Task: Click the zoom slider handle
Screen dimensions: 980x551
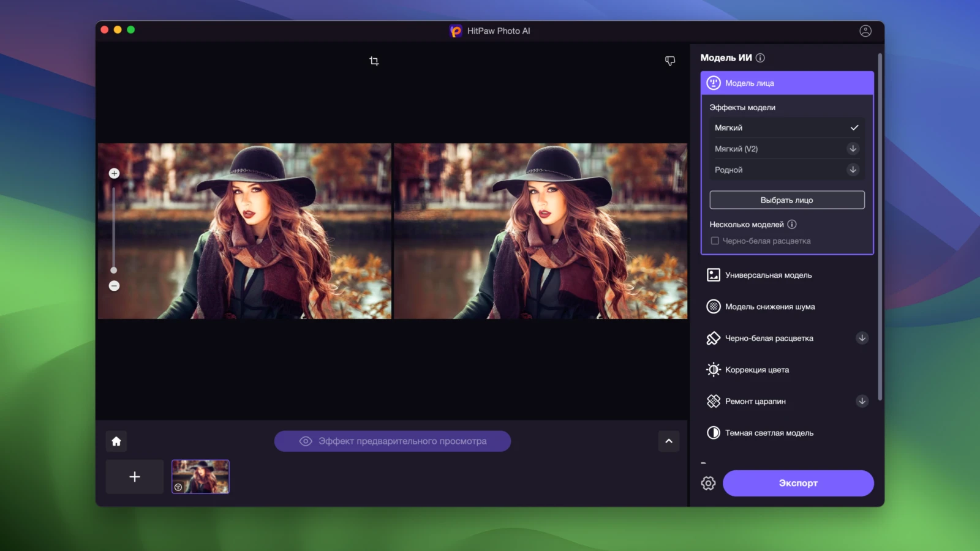Action: 114,270
